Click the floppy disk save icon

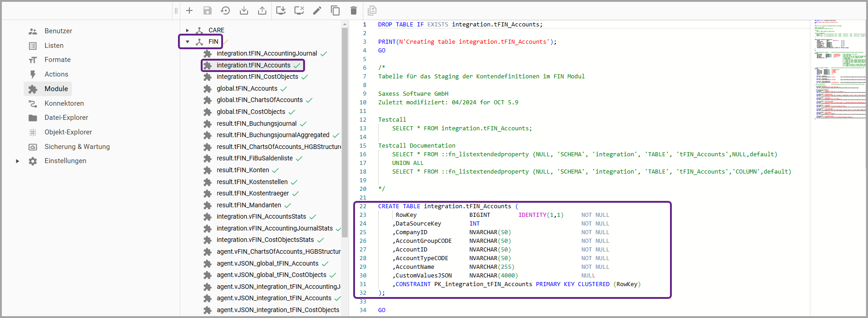click(x=208, y=10)
